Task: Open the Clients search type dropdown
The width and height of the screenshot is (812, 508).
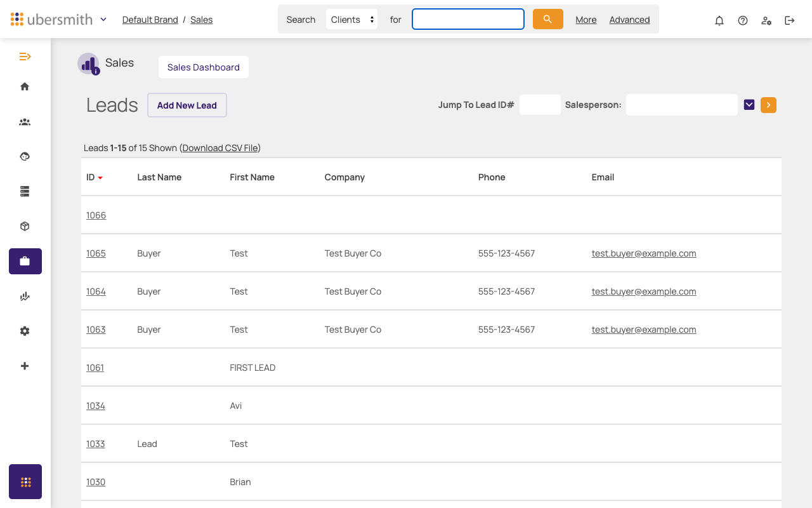Action: click(x=352, y=19)
